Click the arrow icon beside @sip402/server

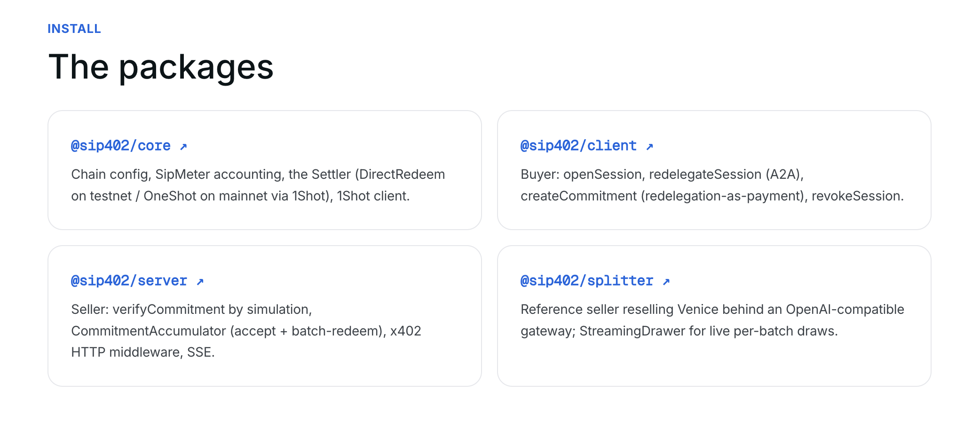(200, 282)
